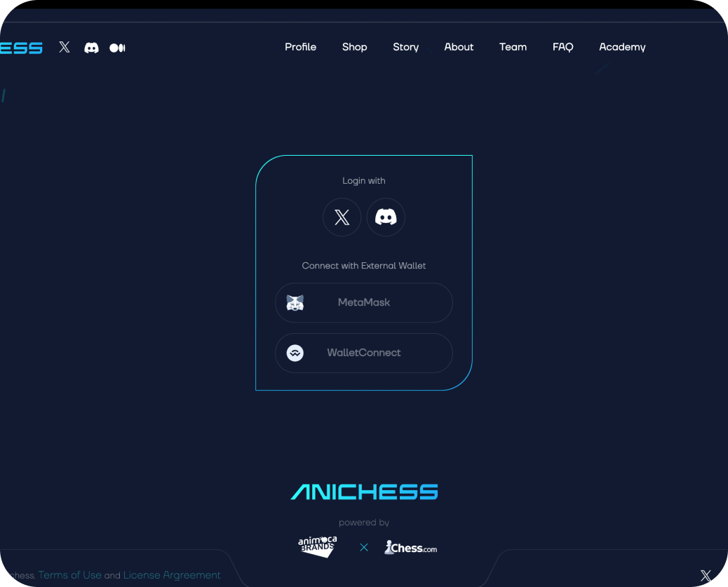Go to the Profile menu item
The image size is (728, 587).
point(300,47)
